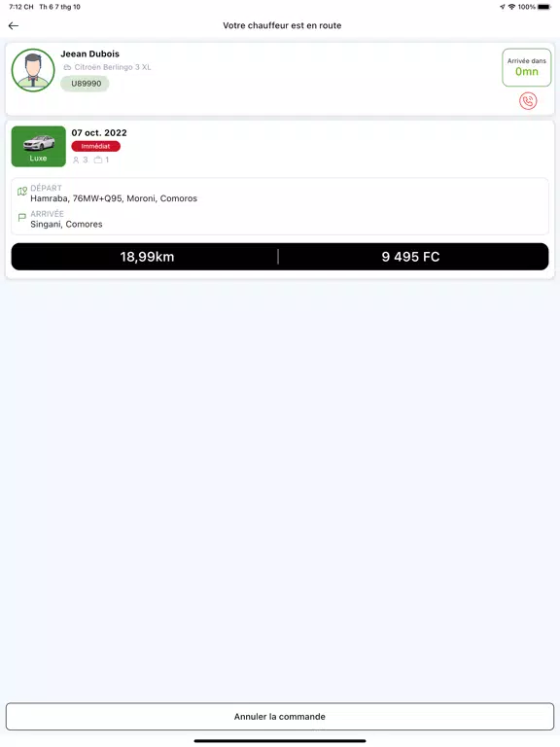The image size is (560, 747).
Task: Tap the red Immédiat badge
Action: pos(95,146)
